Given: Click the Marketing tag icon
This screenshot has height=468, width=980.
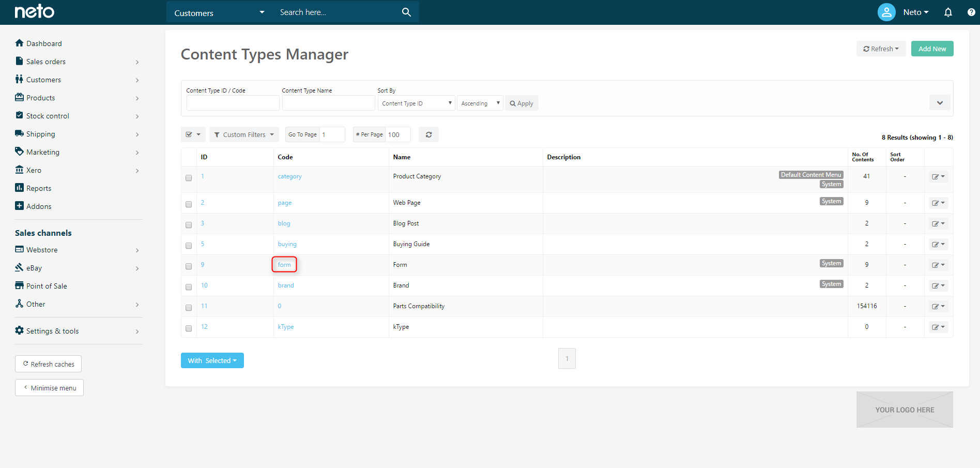Looking at the screenshot, I should click(20, 152).
